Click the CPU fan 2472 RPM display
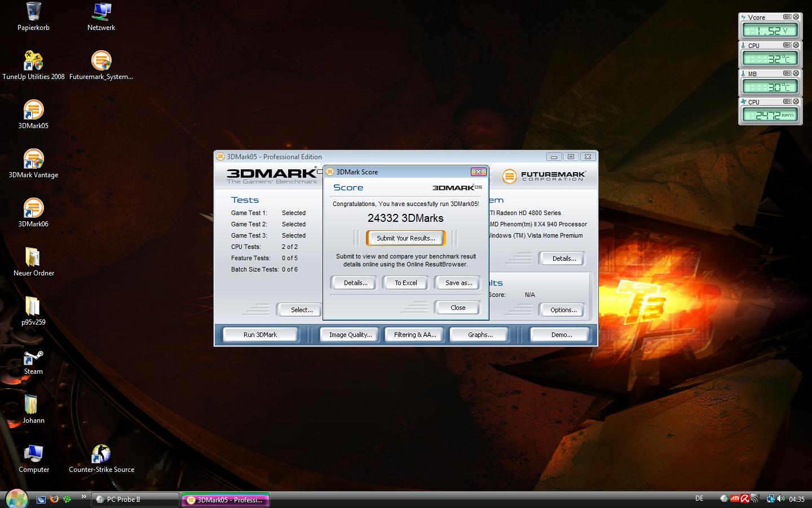 point(769,115)
